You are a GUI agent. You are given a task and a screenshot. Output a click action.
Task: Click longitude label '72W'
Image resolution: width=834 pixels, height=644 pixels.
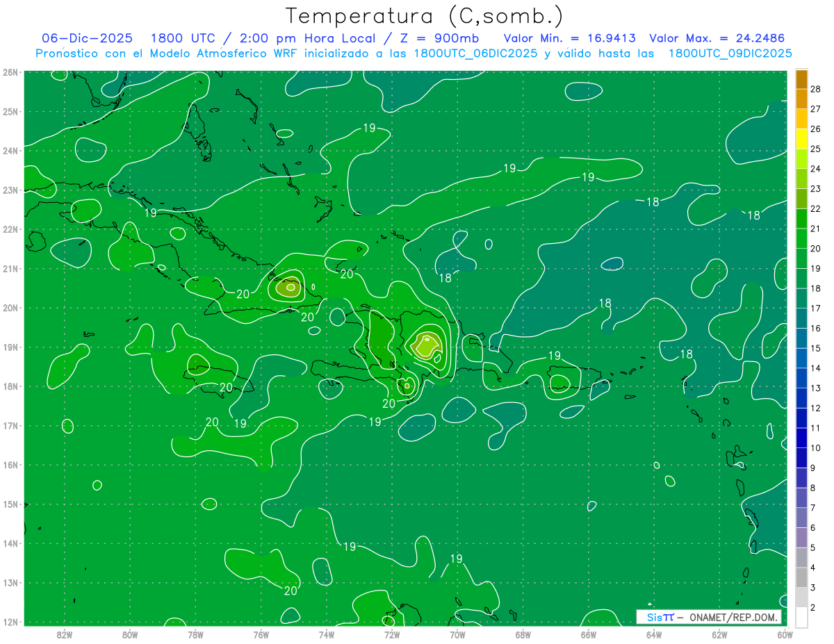point(392,634)
